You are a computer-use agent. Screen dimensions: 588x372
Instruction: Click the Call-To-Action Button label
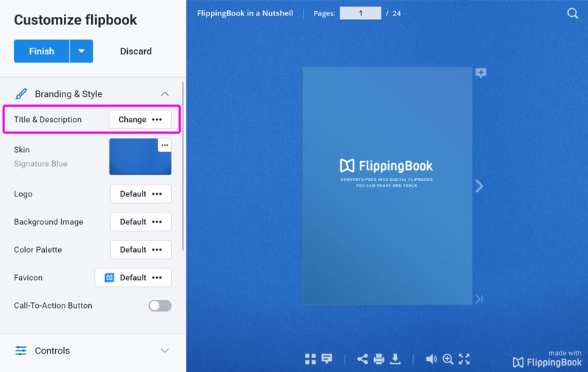click(x=53, y=306)
